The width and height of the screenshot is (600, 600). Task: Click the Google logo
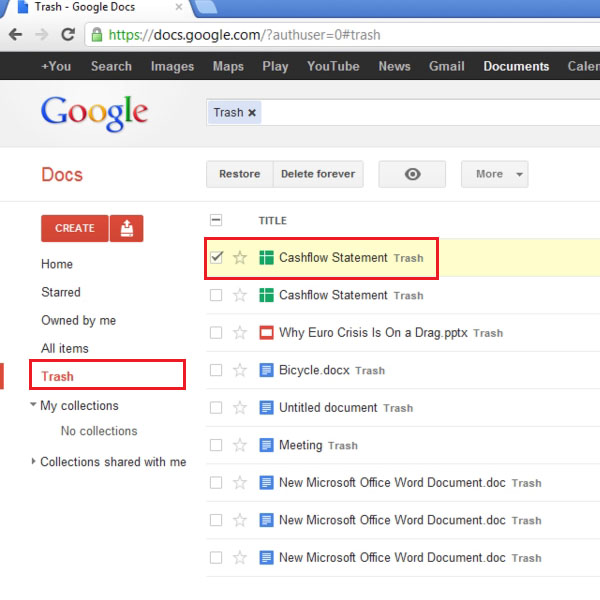(94, 112)
